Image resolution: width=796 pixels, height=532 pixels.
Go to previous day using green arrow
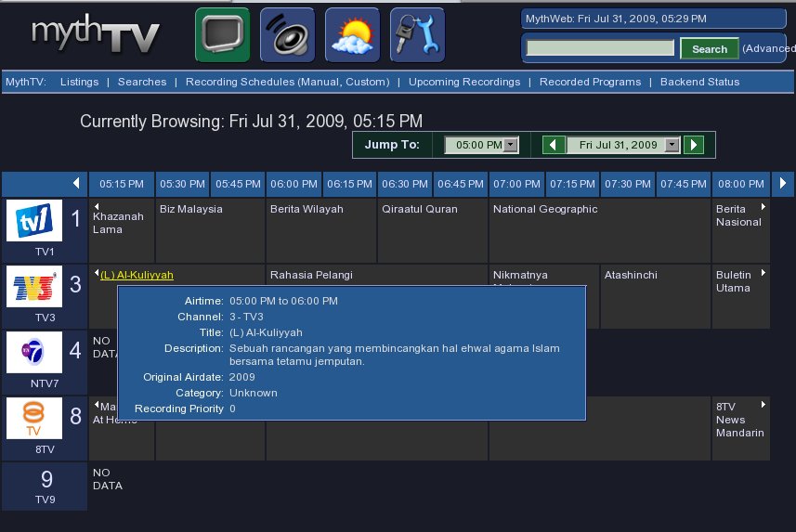[x=554, y=145]
